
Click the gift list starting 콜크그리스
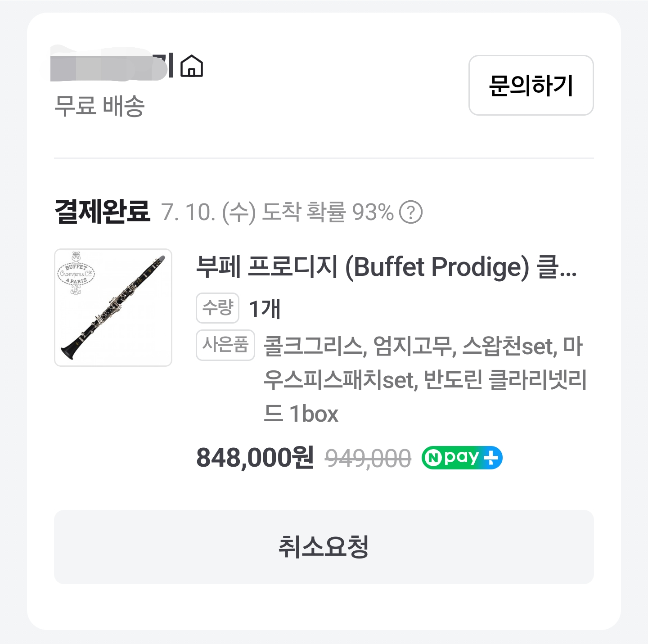[425, 380]
